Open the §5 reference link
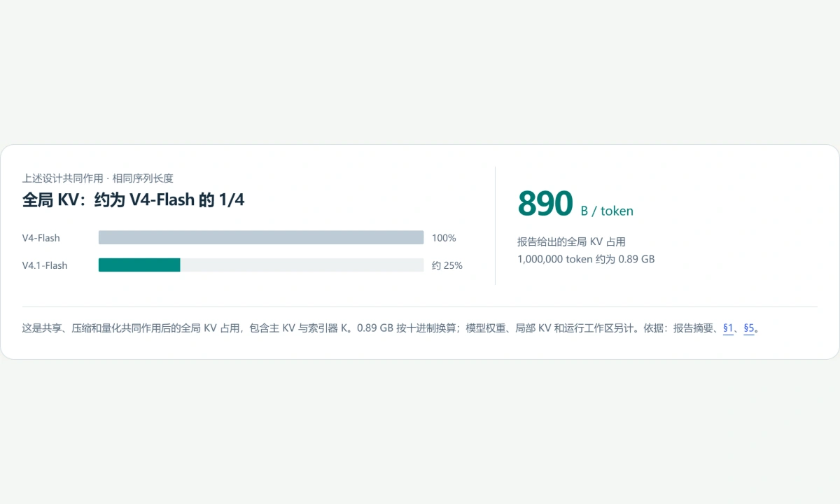This screenshot has width=840, height=504. [749, 328]
